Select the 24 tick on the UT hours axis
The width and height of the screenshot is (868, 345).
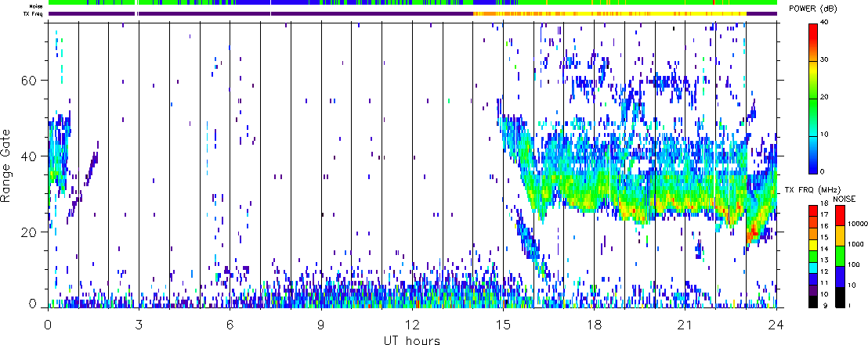click(776, 324)
